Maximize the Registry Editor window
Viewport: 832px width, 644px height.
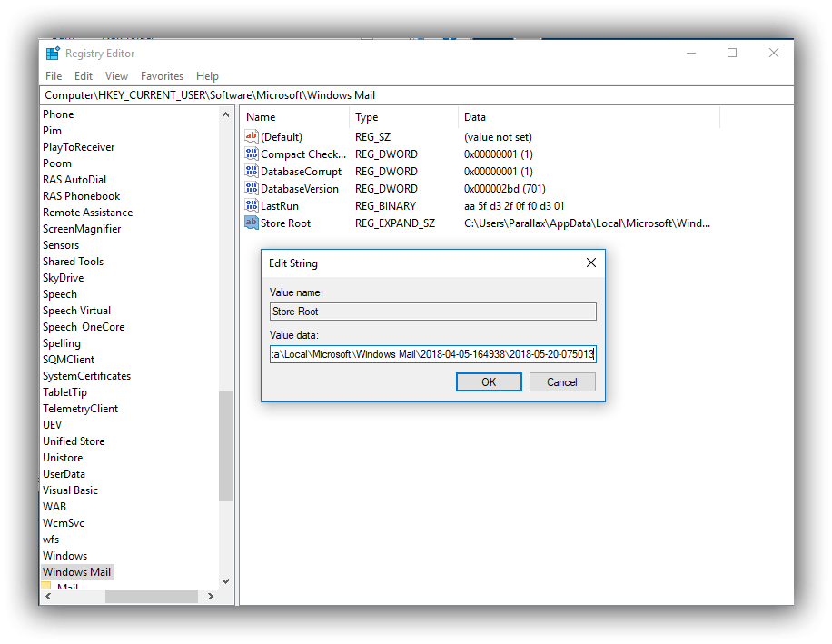(x=732, y=53)
